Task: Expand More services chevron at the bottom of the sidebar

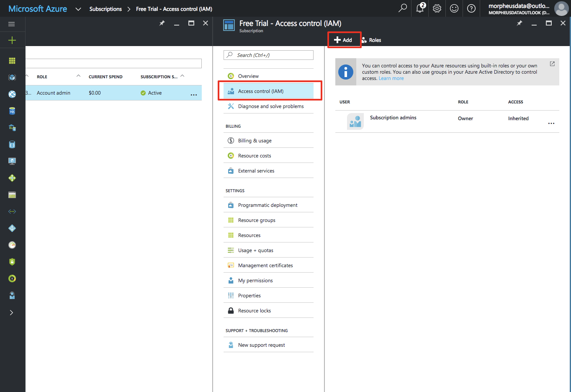Action: [x=12, y=312]
